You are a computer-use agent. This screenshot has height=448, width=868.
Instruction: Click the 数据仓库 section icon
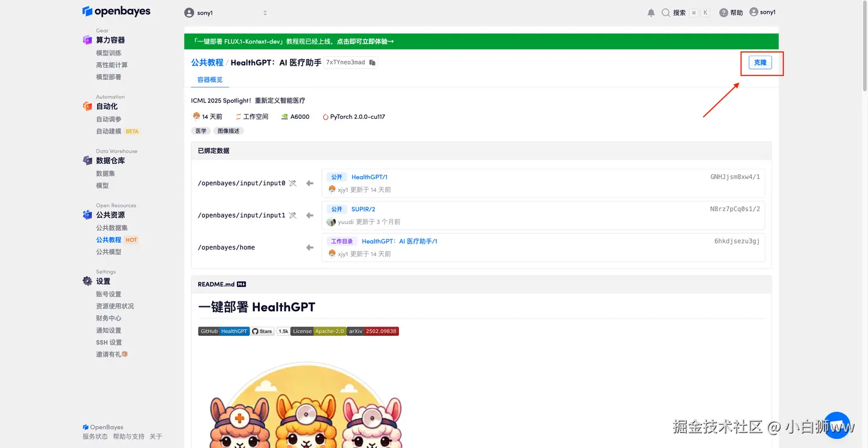(x=87, y=160)
